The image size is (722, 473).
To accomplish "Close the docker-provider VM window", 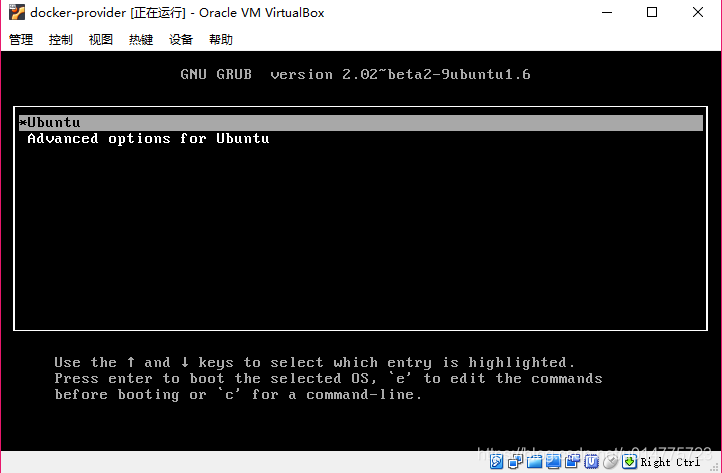I will click(x=698, y=12).
